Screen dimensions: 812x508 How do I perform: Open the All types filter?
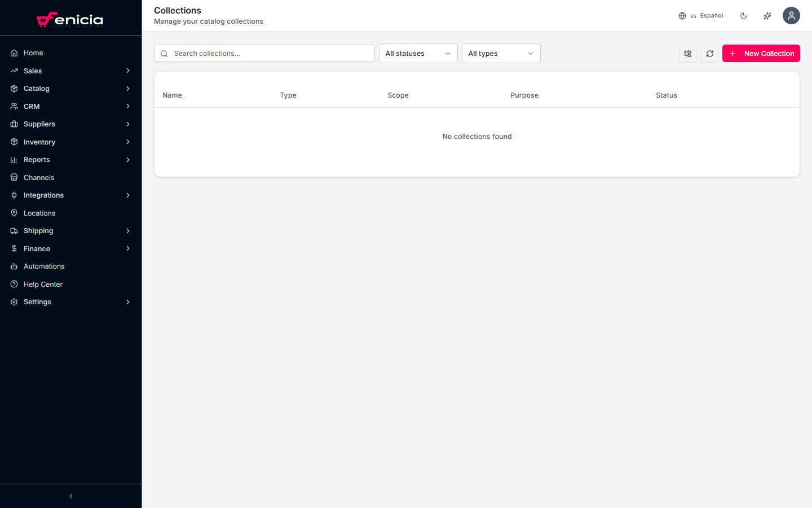pos(501,53)
